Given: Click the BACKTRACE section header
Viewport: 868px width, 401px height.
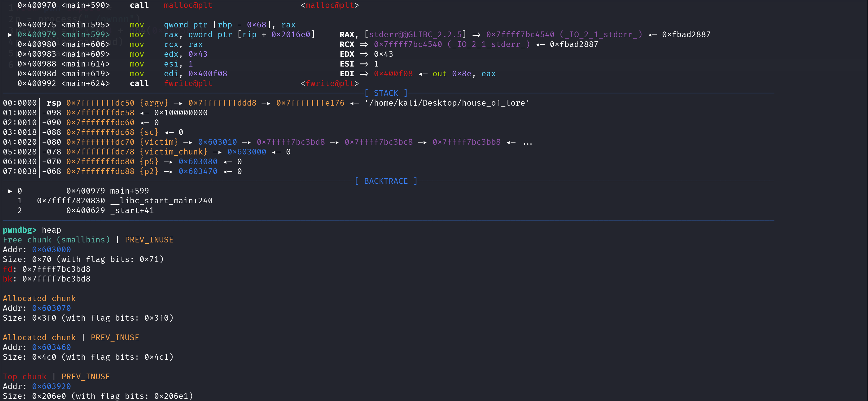Looking at the screenshot, I should [x=386, y=181].
